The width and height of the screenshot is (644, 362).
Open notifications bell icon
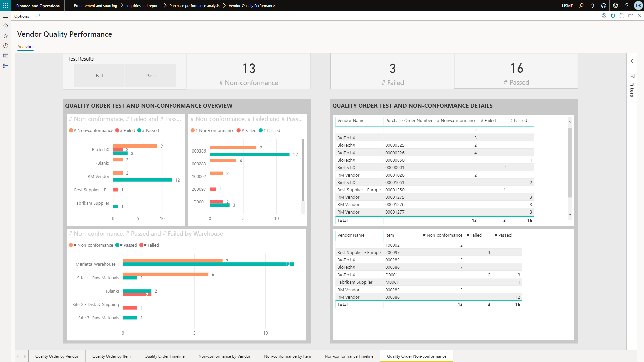[592, 6]
